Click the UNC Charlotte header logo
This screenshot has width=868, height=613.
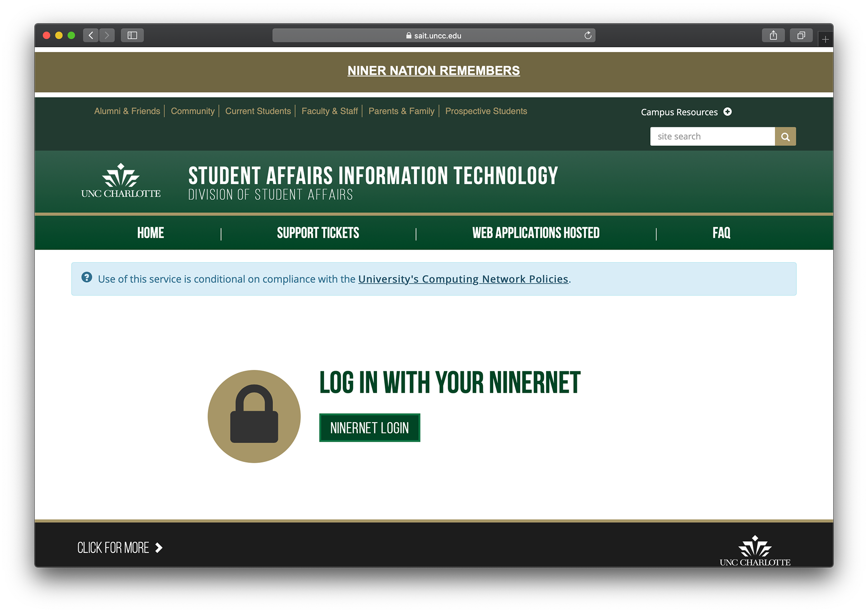(x=121, y=181)
